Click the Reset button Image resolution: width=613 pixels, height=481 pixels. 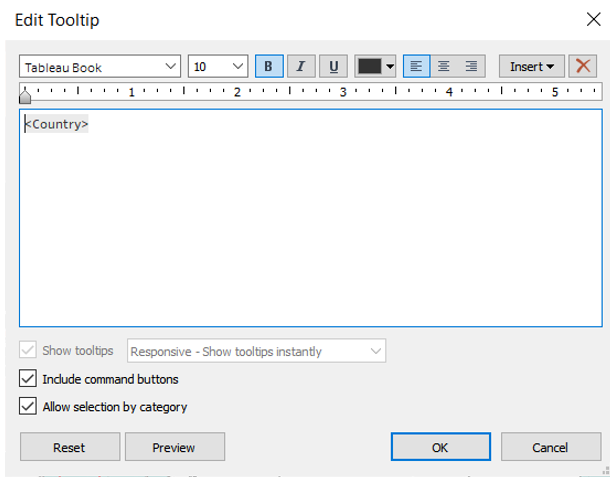[69, 447]
